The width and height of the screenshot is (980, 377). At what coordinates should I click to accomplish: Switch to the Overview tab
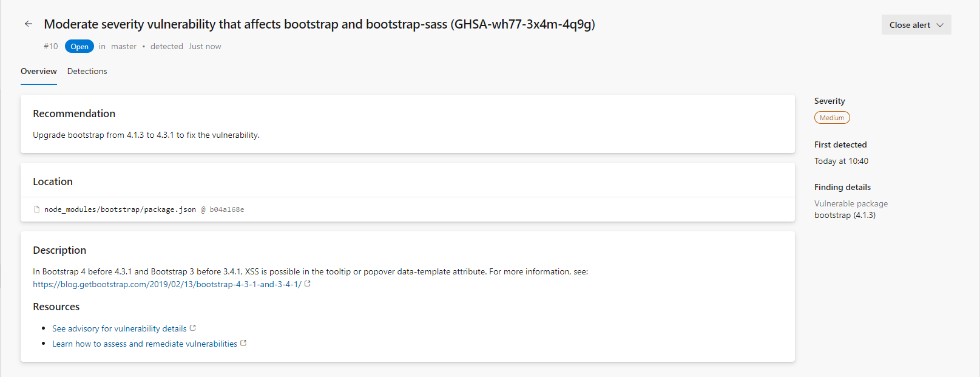(x=39, y=72)
